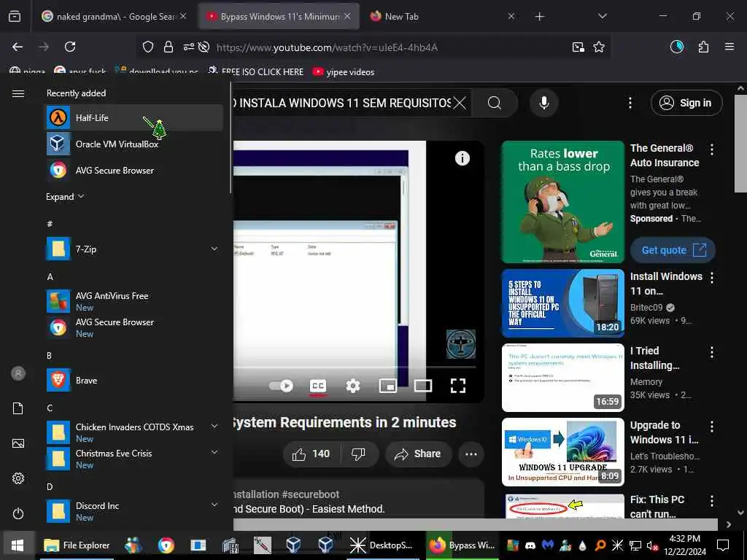Click the video progress bar
Screen dimensions: 747x560
point(355,367)
